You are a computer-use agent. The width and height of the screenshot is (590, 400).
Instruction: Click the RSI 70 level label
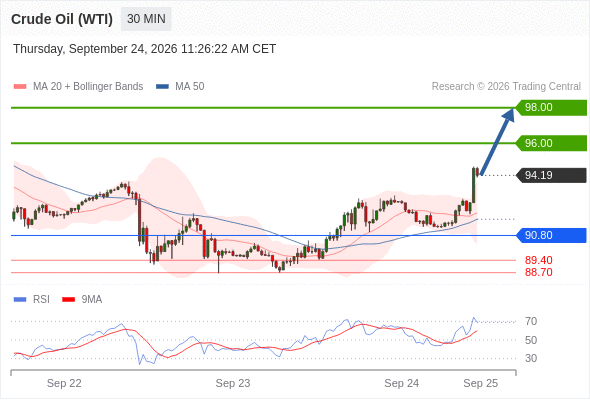point(531,321)
